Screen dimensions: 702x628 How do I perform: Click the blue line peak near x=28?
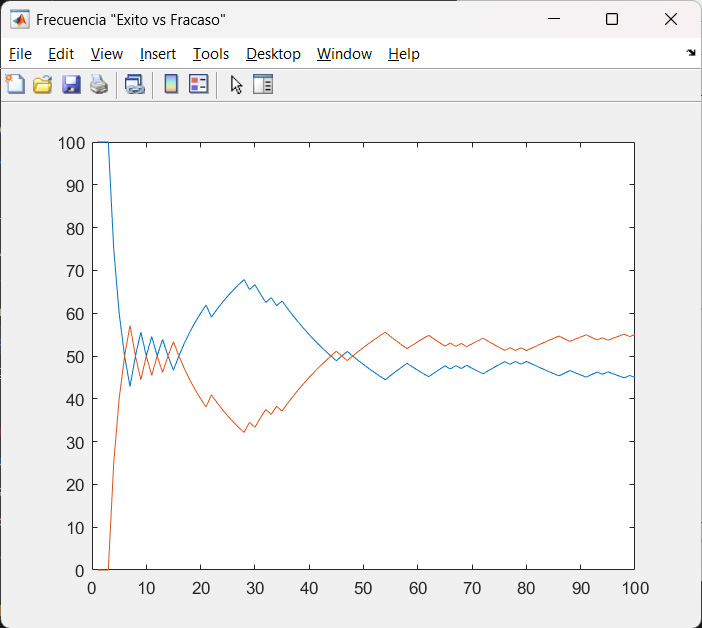pyautogui.click(x=244, y=280)
